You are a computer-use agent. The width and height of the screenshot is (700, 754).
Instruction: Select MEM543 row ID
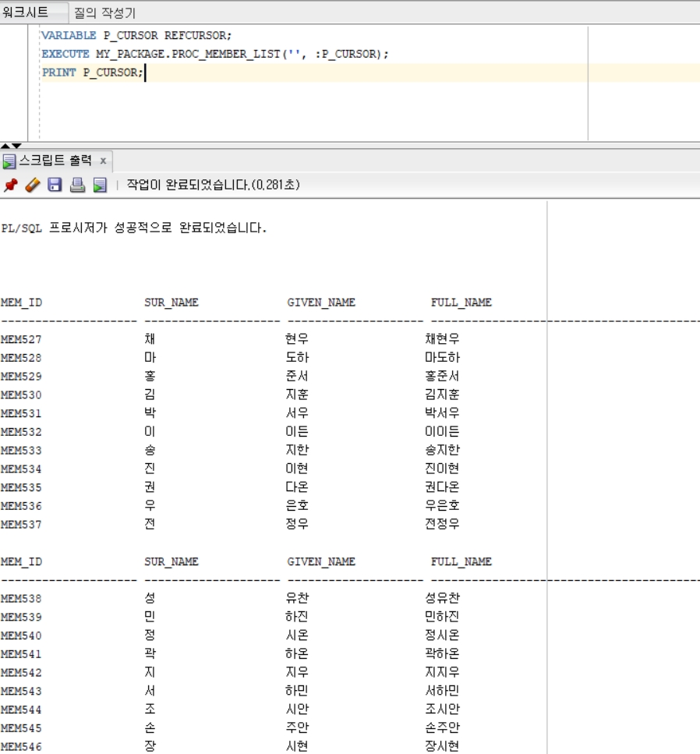pyautogui.click(x=21, y=692)
